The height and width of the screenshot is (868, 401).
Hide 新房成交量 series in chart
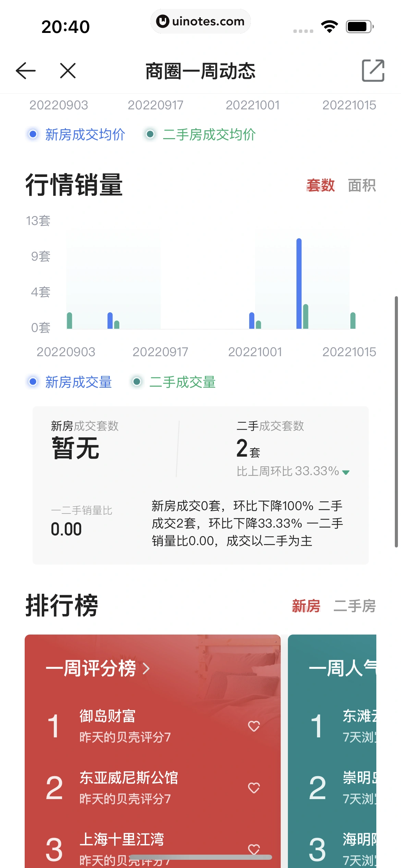[x=70, y=382]
